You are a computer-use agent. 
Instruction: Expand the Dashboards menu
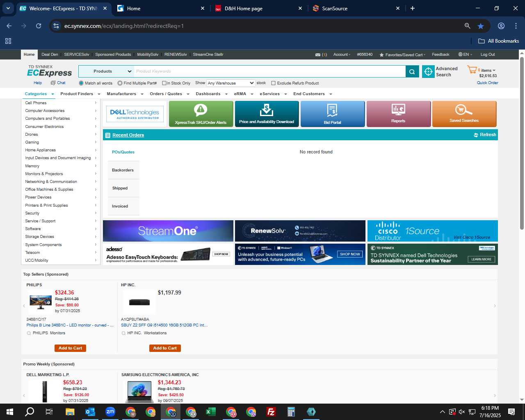[x=211, y=94]
